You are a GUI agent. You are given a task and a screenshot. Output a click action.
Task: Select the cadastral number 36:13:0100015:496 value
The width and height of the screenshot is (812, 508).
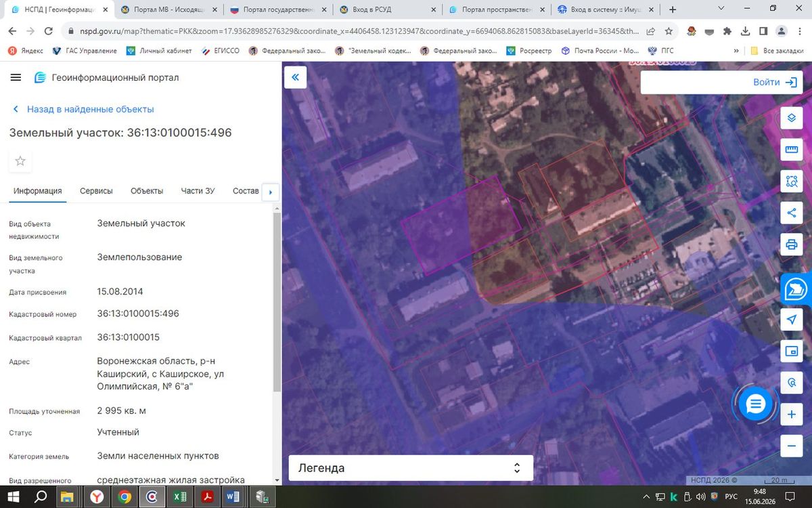(x=138, y=314)
